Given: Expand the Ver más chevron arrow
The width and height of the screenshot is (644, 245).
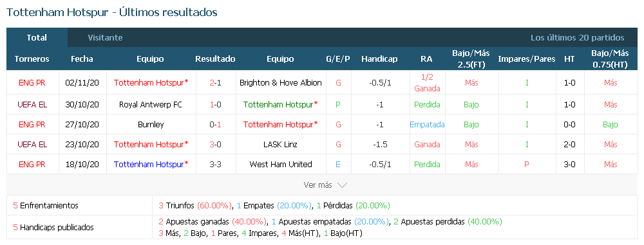Looking at the screenshot, I should (342, 185).
